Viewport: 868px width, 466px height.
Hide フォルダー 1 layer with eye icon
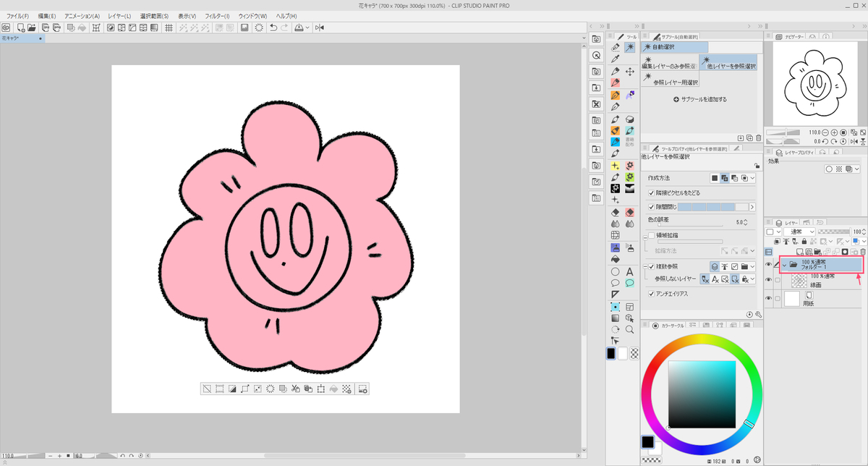click(x=768, y=264)
